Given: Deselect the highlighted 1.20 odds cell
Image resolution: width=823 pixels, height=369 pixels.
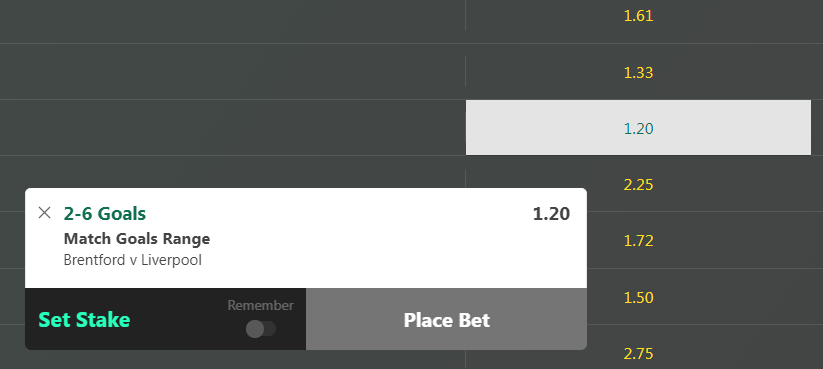Looking at the screenshot, I should click(x=638, y=128).
